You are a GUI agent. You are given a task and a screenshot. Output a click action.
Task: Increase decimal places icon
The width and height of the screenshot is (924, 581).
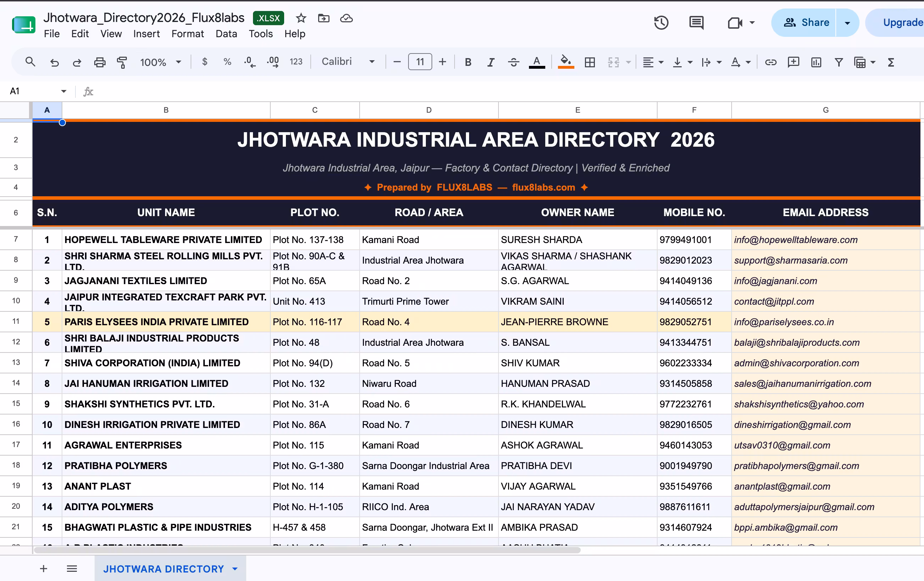(x=273, y=62)
